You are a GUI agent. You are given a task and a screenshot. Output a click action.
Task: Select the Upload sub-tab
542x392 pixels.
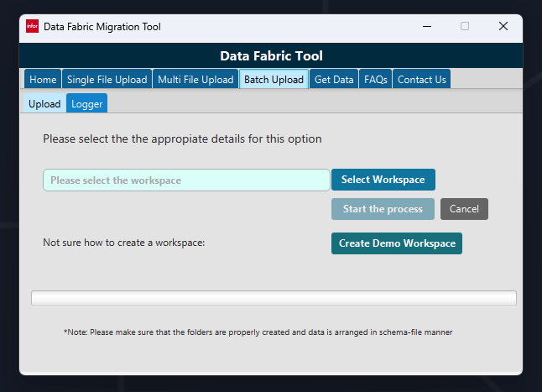[x=44, y=103]
